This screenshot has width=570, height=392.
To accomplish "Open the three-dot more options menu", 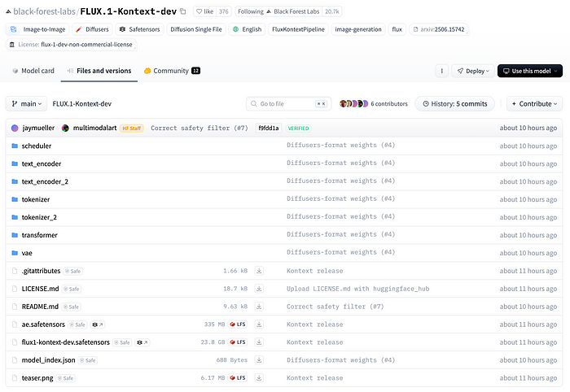I will (x=441, y=71).
